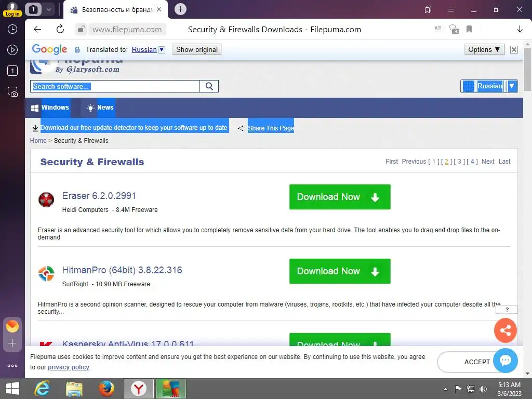Click the orange share floating button

(x=505, y=330)
